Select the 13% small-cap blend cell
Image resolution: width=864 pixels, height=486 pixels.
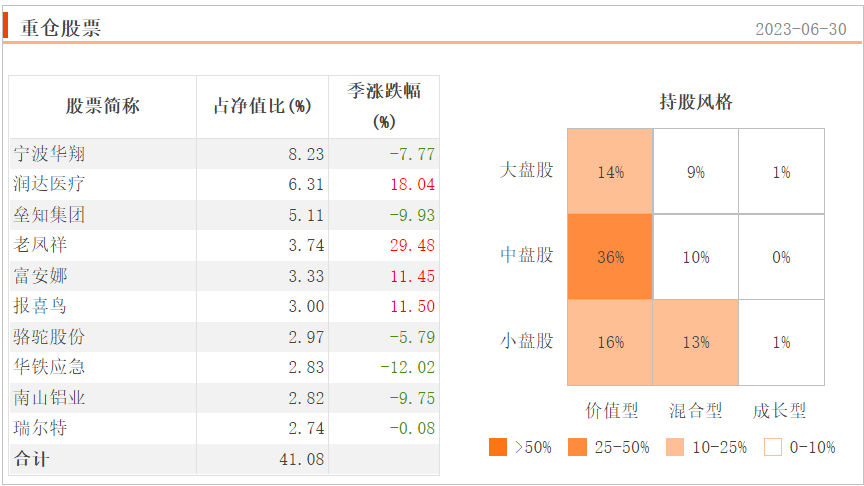[695, 342]
